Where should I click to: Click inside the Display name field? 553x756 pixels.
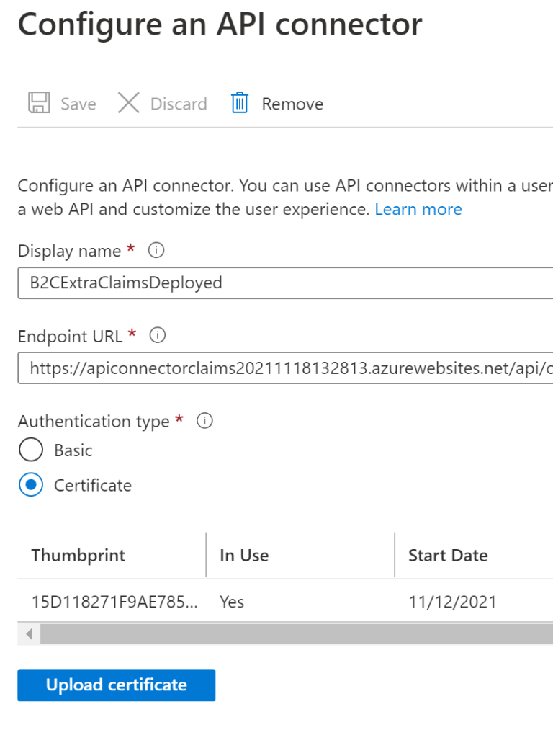216,283
